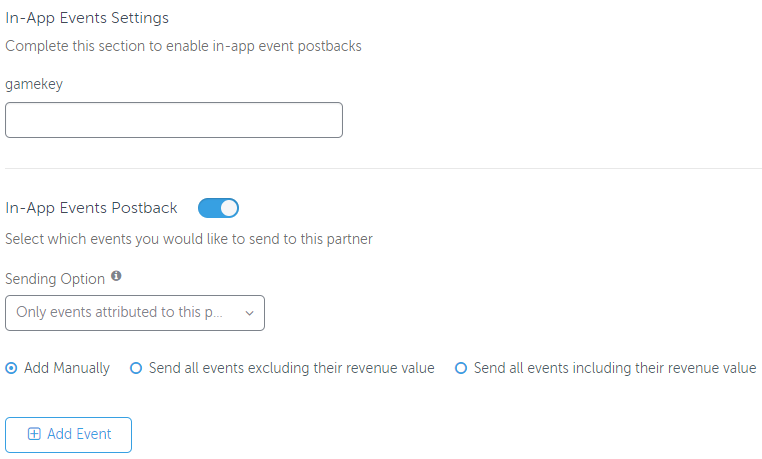Click 'Send all events excluding their revenue value' text
The image size is (762, 459).
(291, 368)
